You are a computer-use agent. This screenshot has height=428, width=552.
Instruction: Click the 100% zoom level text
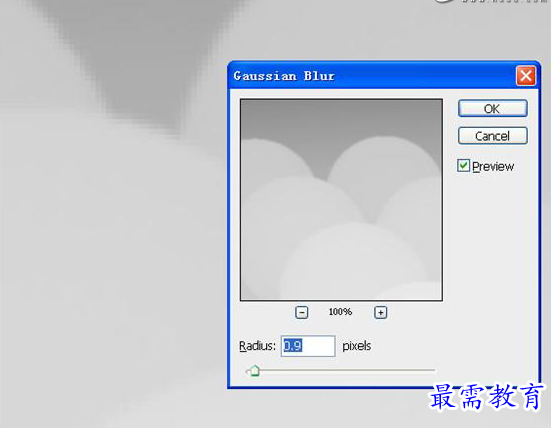click(x=340, y=312)
